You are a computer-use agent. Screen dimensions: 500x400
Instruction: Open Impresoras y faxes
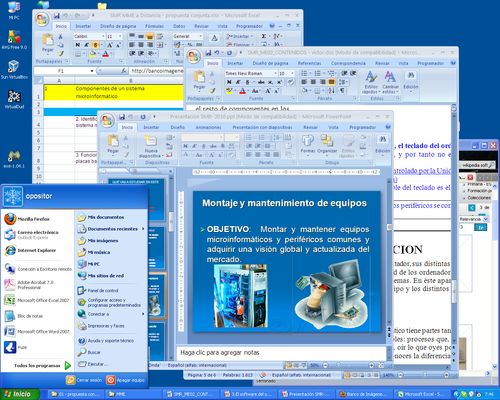(x=101, y=326)
